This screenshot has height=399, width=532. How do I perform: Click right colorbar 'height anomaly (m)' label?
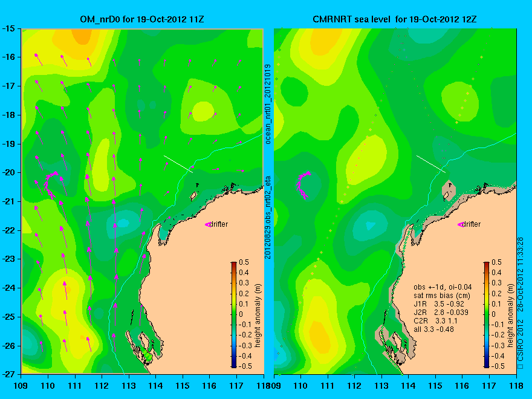511,316
